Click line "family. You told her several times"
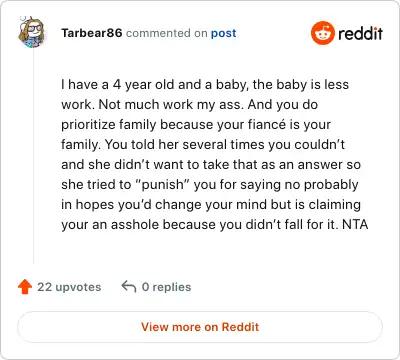Image resolution: width=400 pixels, height=360 pixels. 203,145
